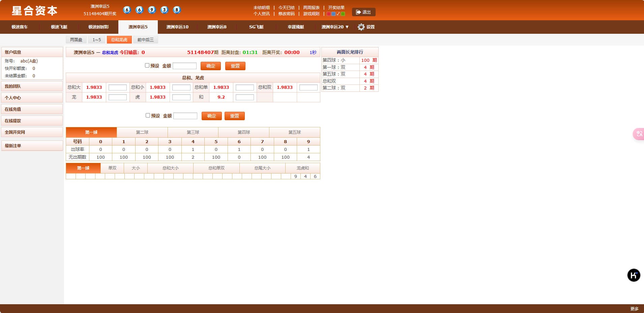Click the 退出 logout button
This screenshot has width=644, height=313.
tap(363, 12)
